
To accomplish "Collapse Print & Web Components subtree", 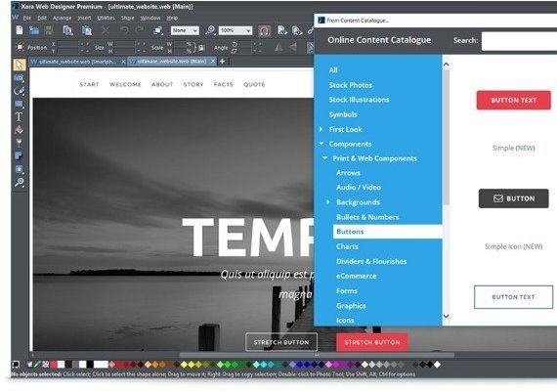I will click(x=324, y=158).
